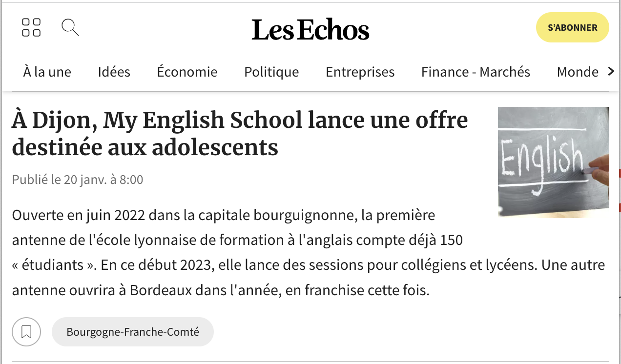Screen dimensions: 621x364
Task: Bookmark this article with the save icon
Action: click(x=26, y=332)
